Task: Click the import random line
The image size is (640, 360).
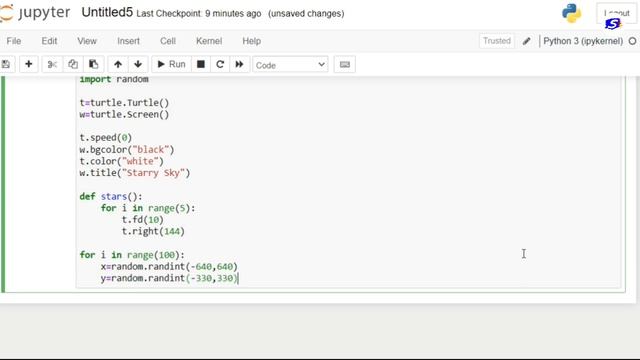Action: pyautogui.click(x=114, y=79)
